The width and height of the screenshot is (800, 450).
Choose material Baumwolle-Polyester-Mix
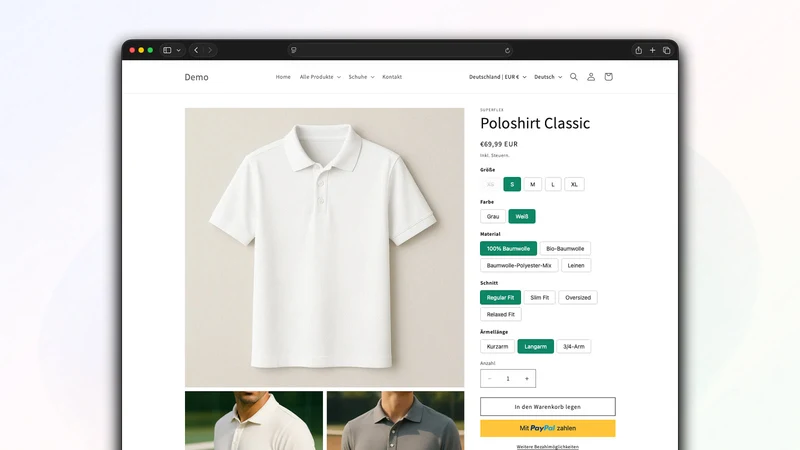coord(519,265)
